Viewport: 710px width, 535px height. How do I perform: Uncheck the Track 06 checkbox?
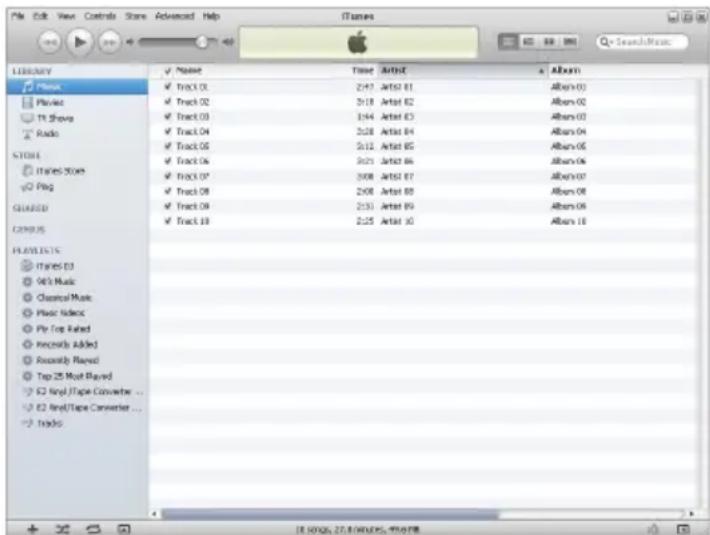(x=168, y=161)
